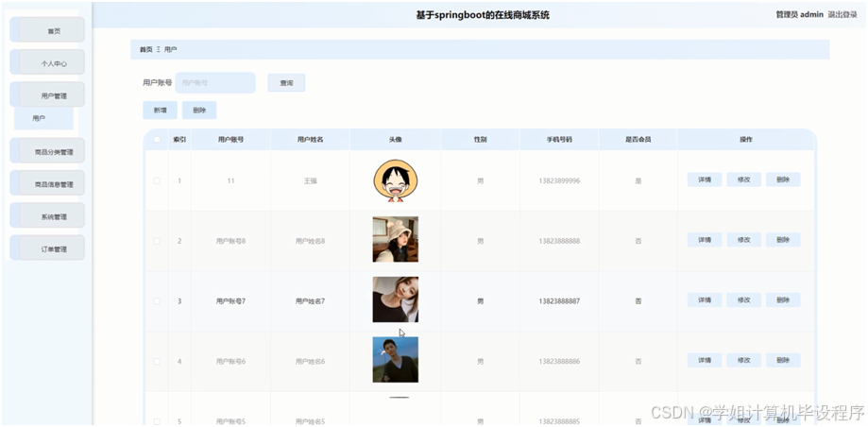This screenshot has height=427, width=868.
Task: Click the batch 删除 button above the table
Action: coord(199,111)
